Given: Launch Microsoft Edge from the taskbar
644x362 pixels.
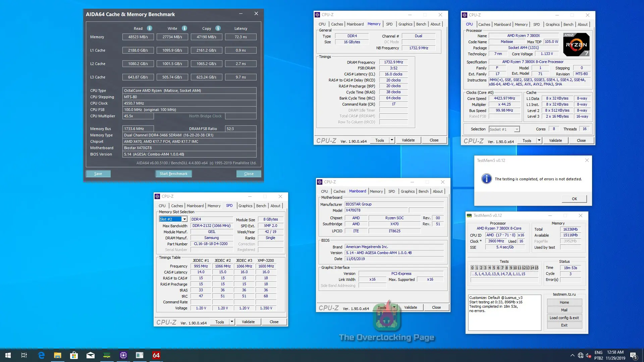Looking at the screenshot, I should (41, 355).
